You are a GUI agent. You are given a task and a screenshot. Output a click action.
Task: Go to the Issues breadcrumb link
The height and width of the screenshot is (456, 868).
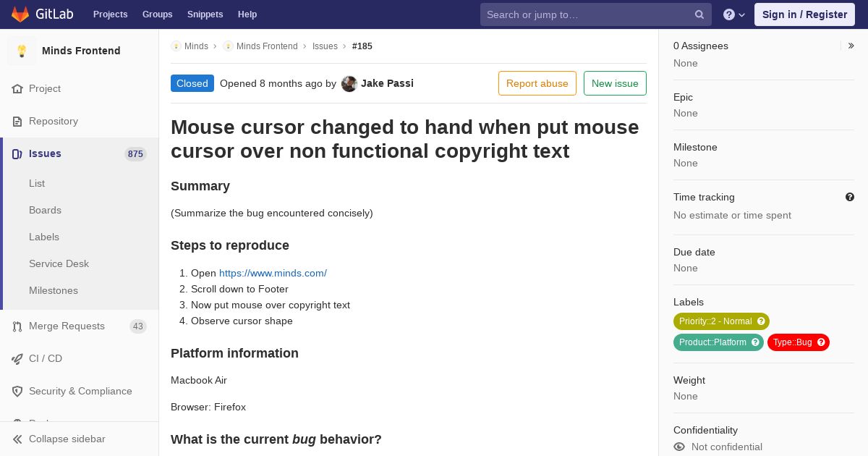point(325,46)
